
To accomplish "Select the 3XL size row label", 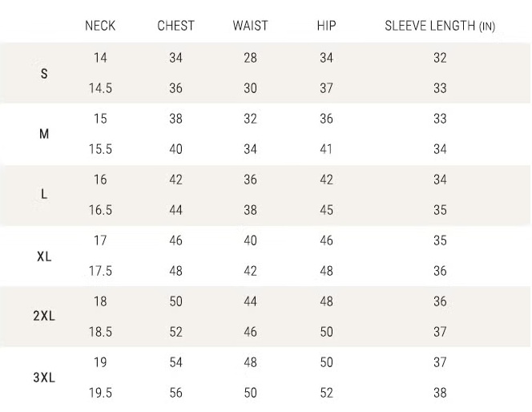I will coord(44,378).
